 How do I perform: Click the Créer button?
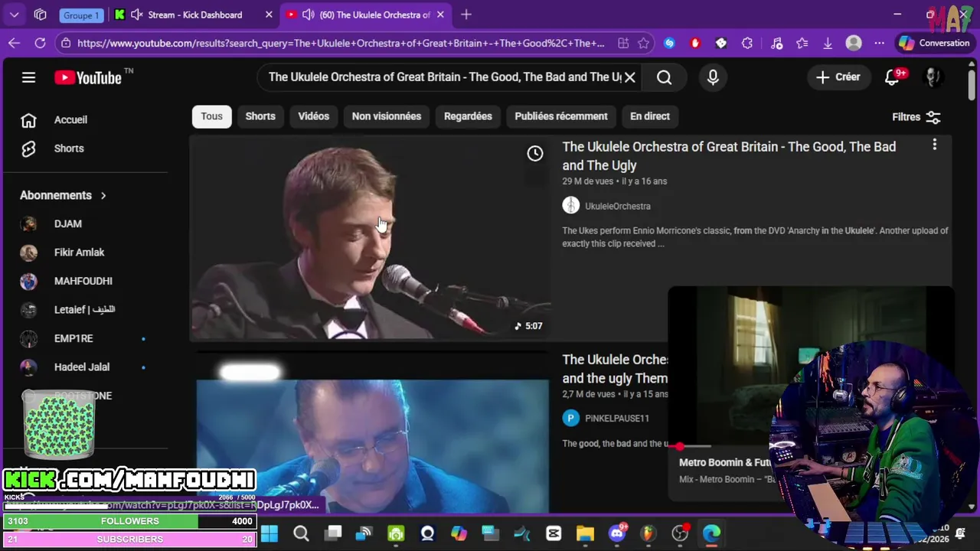838,77
